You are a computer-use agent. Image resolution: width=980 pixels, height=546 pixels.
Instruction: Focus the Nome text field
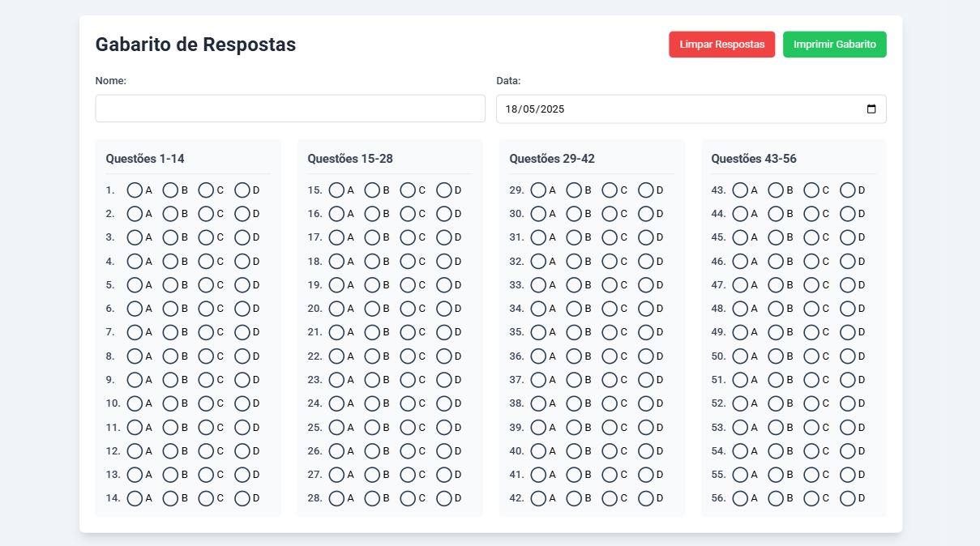[290, 109]
